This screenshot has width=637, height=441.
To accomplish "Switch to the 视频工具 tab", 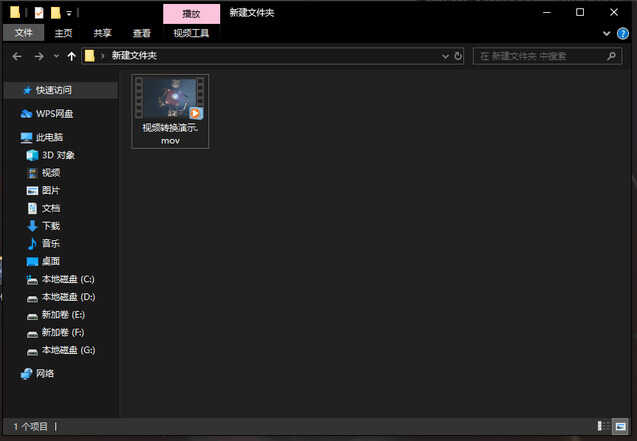I will click(x=191, y=33).
